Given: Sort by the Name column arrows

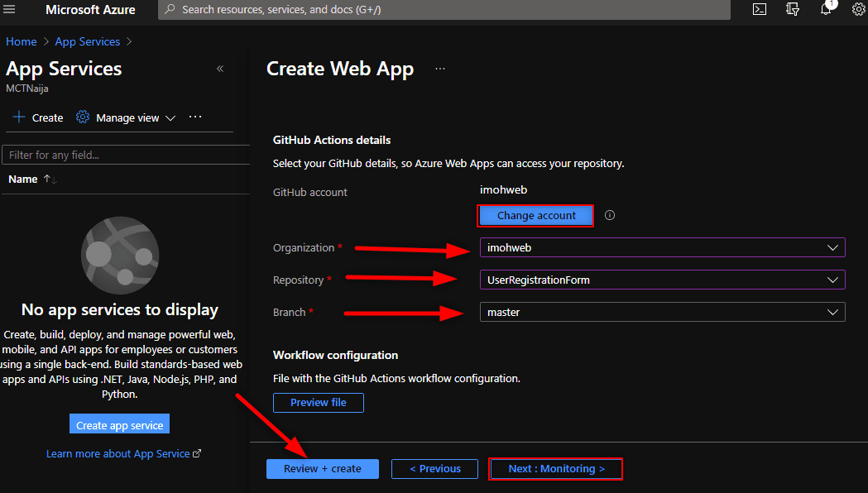Looking at the screenshot, I should 50,179.
